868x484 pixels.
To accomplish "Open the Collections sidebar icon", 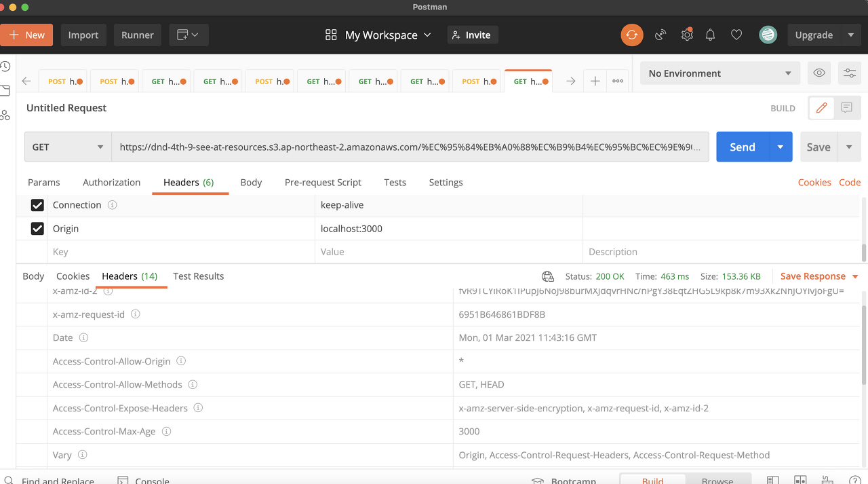I will (x=5, y=90).
